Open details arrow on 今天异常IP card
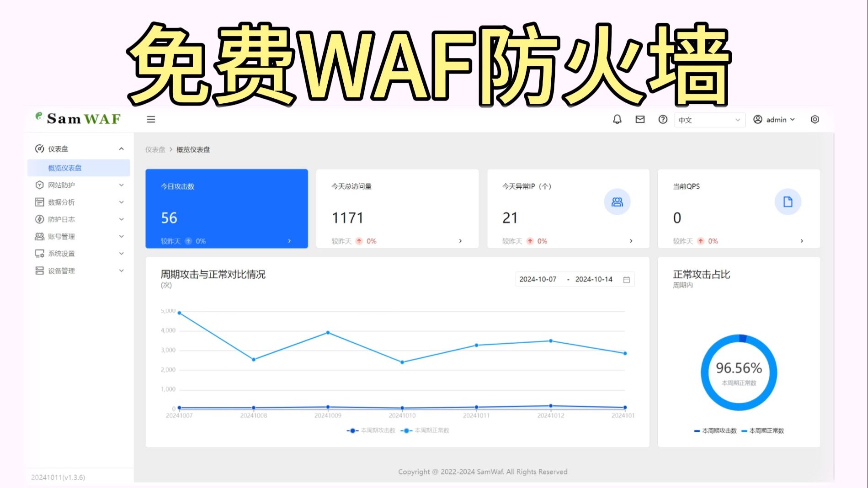This screenshot has width=868, height=488. point(631,241)
